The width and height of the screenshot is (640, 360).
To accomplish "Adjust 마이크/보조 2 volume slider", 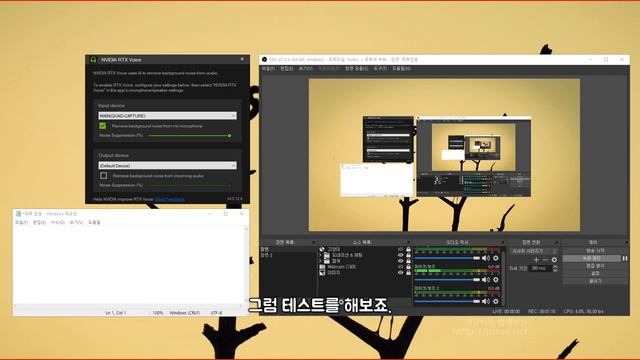I will [447, 302].
